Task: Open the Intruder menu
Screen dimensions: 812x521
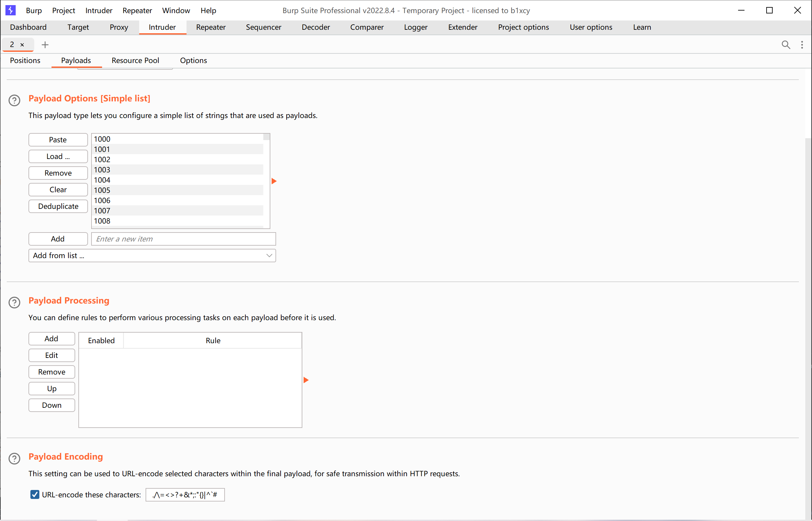Action: click(x=99, y=11)
